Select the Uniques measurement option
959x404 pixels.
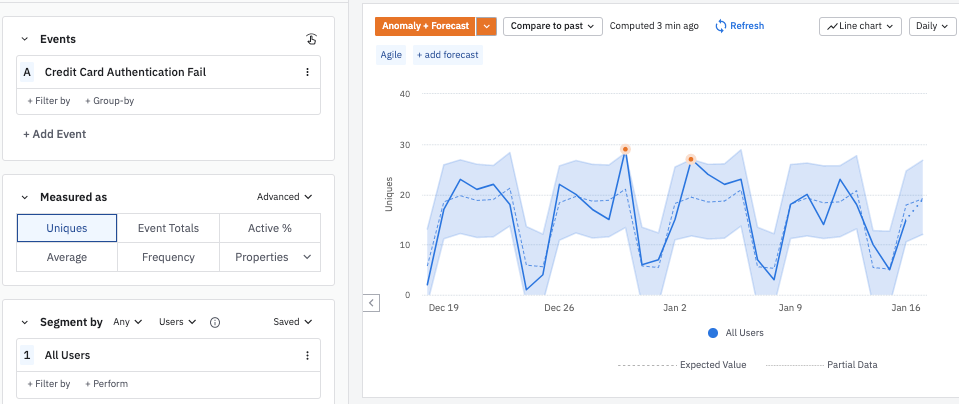click(67, 228)
